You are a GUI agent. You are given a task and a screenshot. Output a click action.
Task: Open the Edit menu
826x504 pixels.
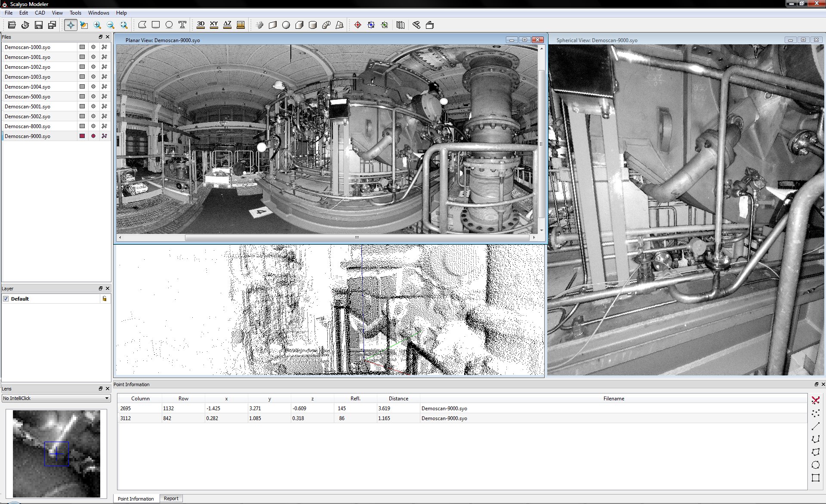coord(24,13)
